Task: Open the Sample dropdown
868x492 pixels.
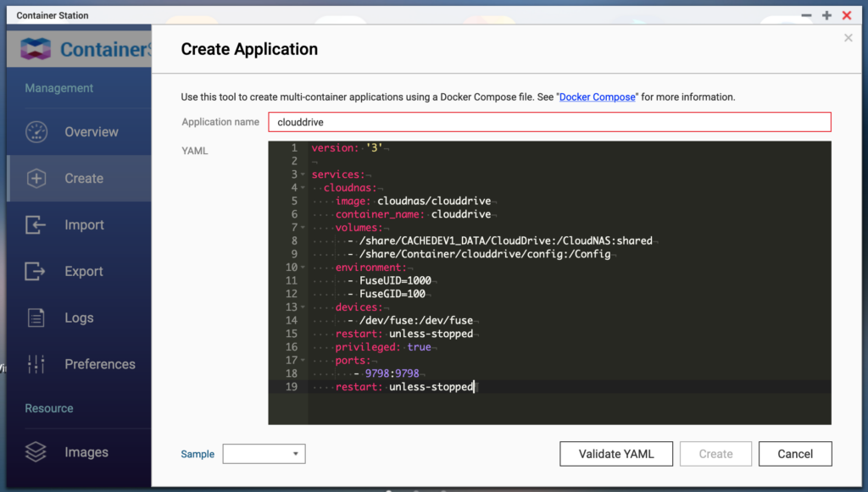Action: [x=264, y=454]
